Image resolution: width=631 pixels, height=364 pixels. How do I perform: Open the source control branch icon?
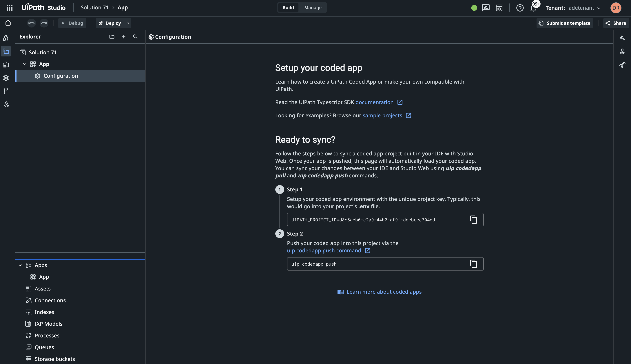click(x=6, y=91)
